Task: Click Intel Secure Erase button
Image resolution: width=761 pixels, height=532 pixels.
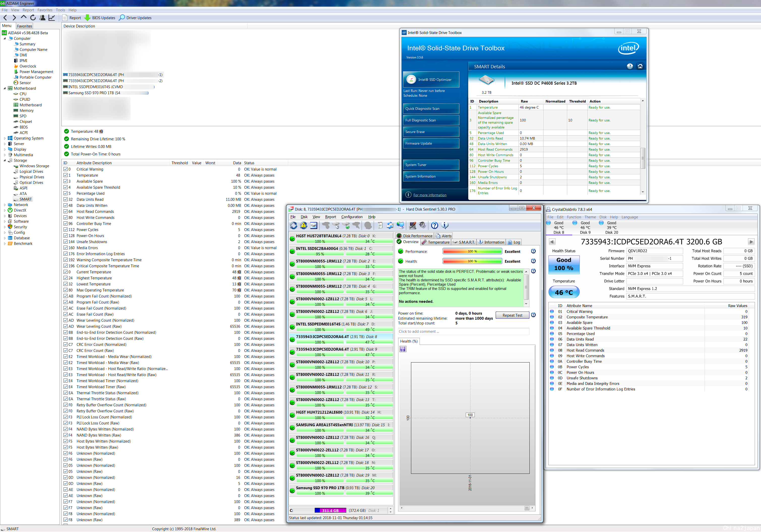Action: tap(431, 131)
